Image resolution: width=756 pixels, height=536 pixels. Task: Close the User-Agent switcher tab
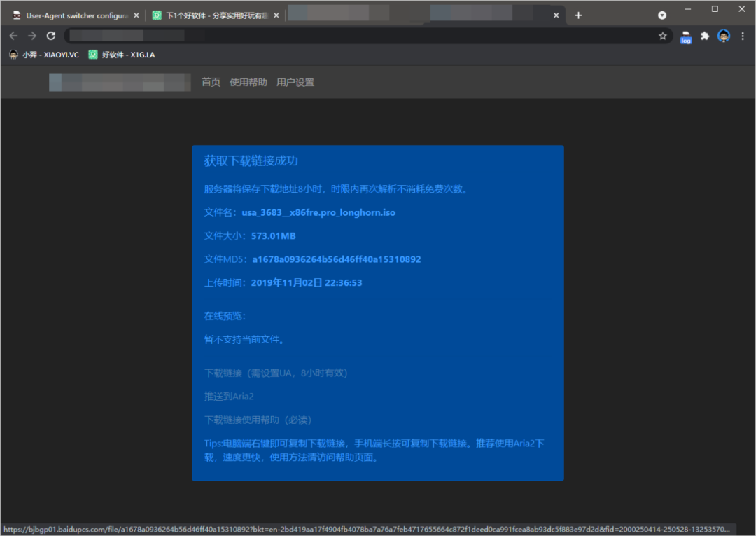[136, 15]
